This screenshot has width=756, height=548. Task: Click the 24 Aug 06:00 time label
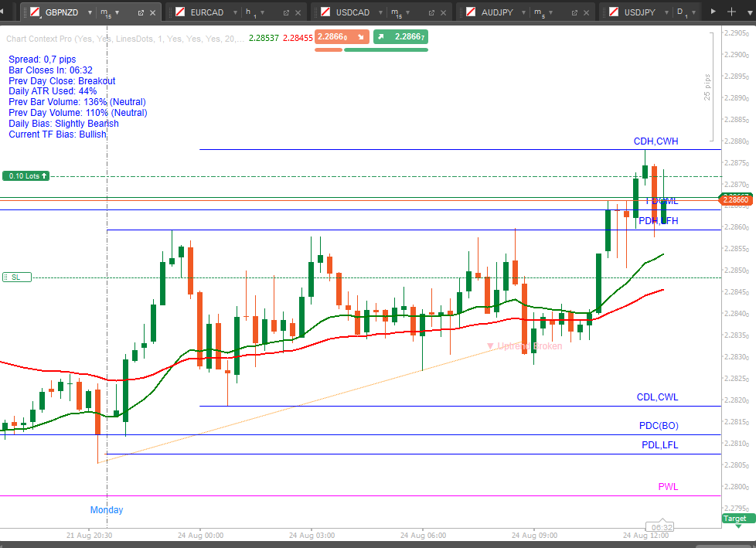(x=423, y=536)
